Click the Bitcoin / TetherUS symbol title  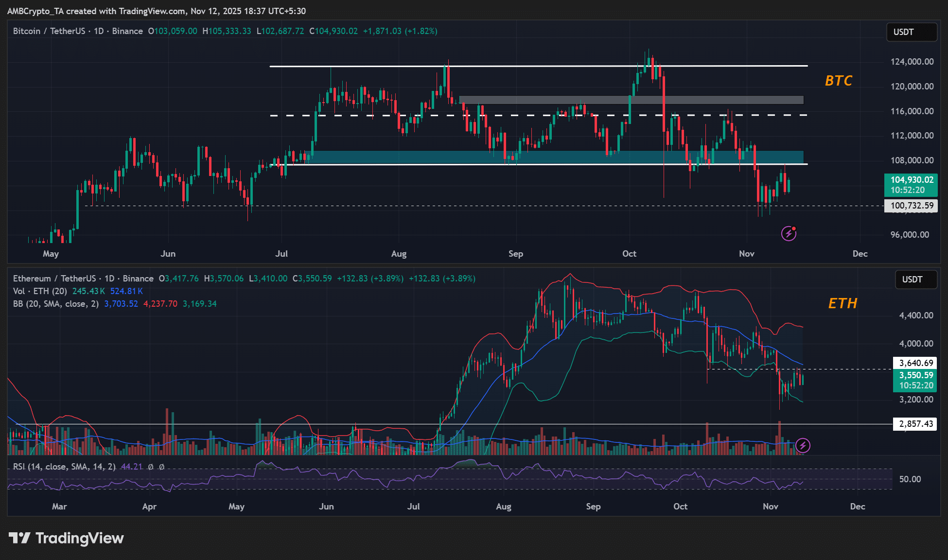(x=49, y=31)
